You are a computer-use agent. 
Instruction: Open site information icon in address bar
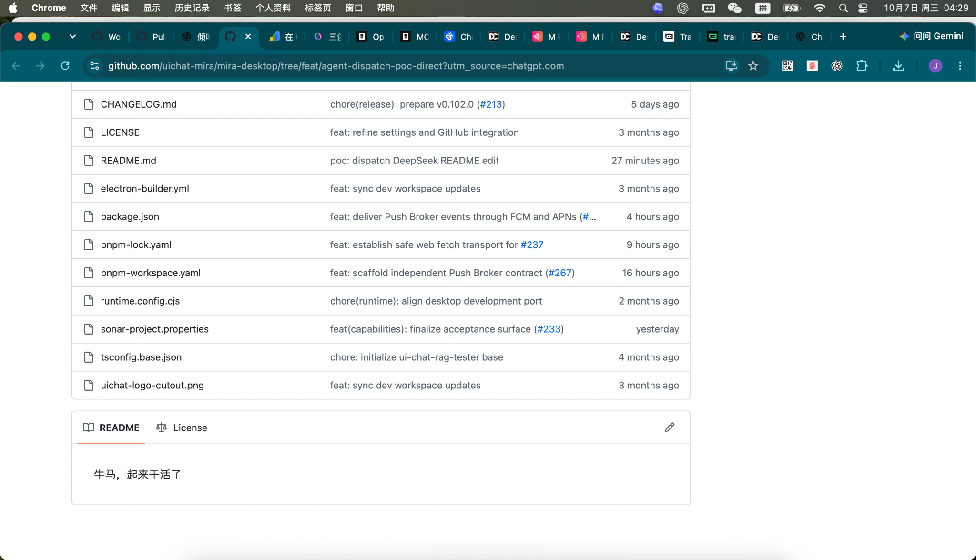(94, 66)
